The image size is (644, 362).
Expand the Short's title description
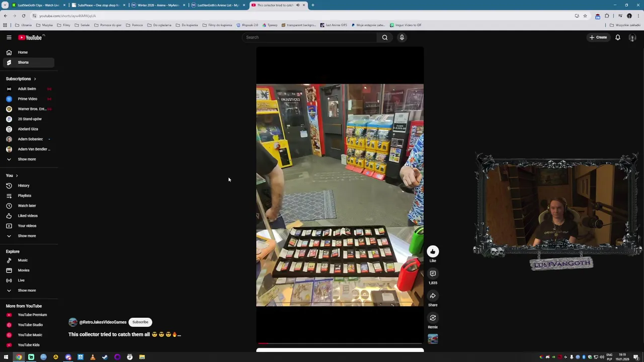(x=124, y=334)
